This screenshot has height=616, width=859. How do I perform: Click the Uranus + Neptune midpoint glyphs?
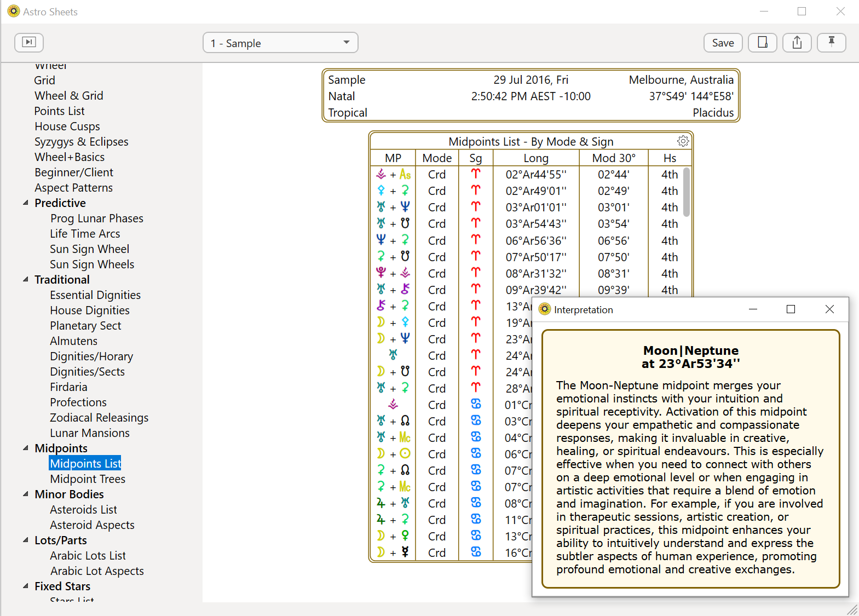tap(393, 207)
